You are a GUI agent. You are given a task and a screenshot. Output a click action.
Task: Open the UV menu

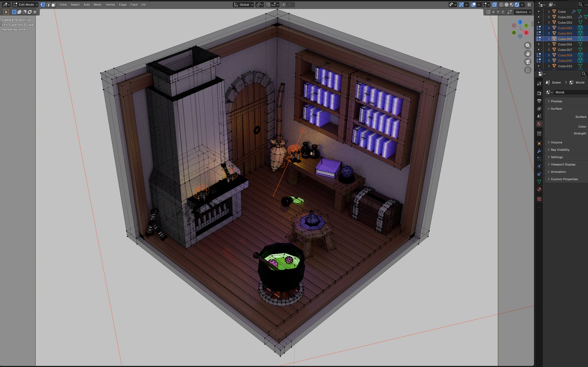click(x=144, y=5)
